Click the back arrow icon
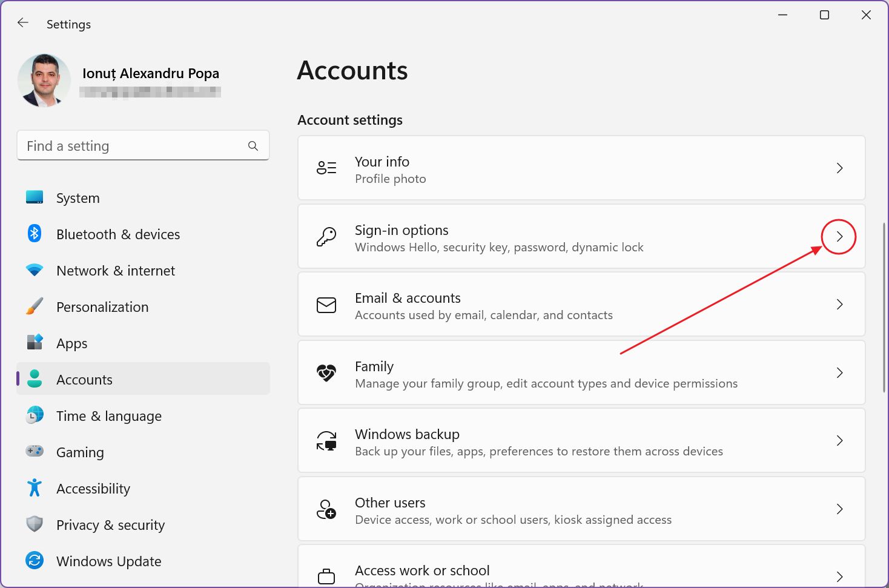Viewport: 889px width, 588px height. pyautogui.click(x=23, y=23)
